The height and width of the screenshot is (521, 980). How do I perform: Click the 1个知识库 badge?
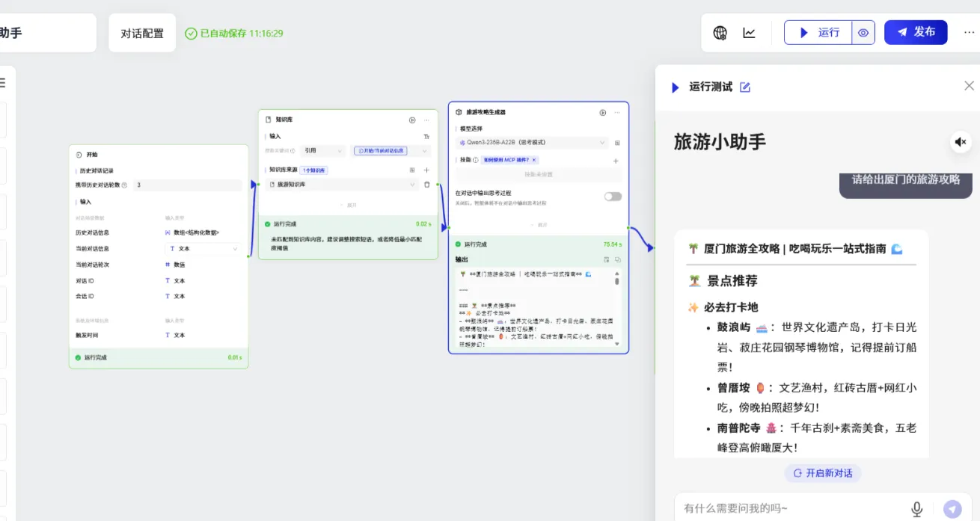tap(313, 170)
